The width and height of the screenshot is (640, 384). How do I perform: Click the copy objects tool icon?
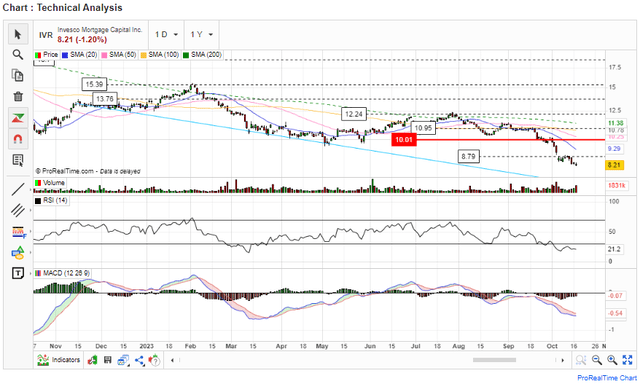click(18, 75)
